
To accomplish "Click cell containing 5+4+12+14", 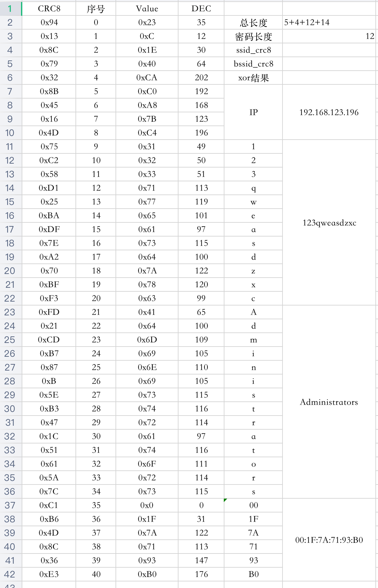I will (329, 22).
